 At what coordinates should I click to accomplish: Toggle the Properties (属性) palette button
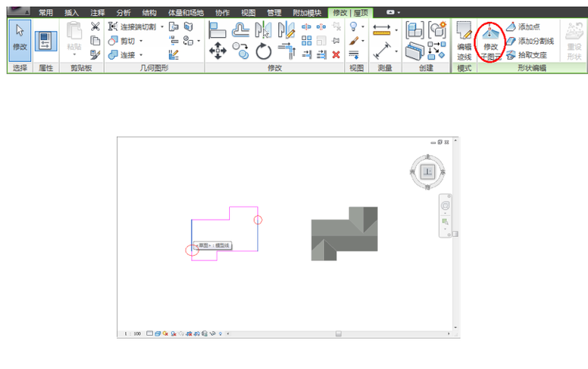pos(47,41)
